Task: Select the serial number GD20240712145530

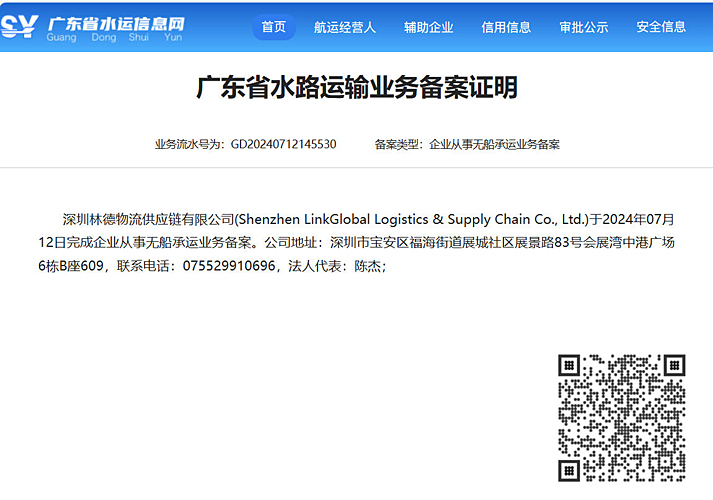Action: coord(284,144)
